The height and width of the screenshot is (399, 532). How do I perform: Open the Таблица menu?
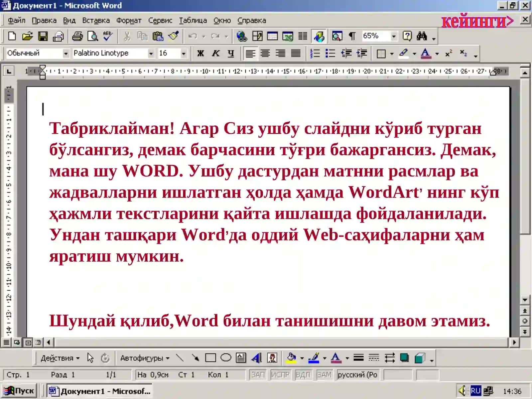tap(193, 20)
